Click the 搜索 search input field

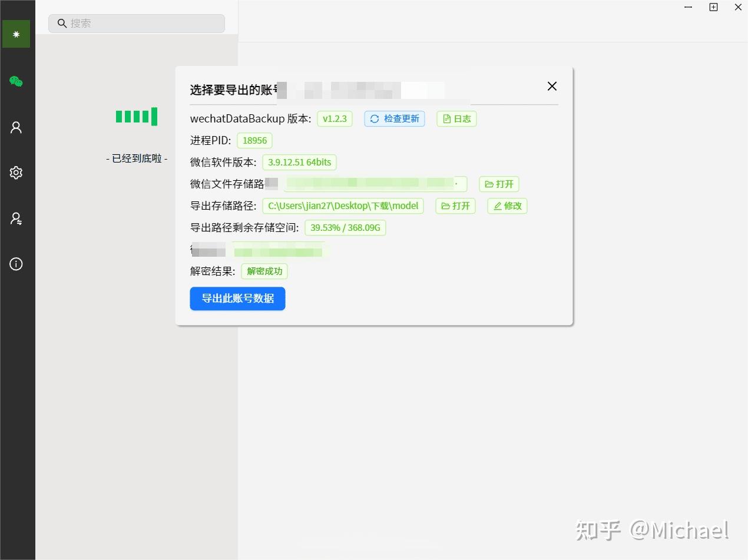136,23
